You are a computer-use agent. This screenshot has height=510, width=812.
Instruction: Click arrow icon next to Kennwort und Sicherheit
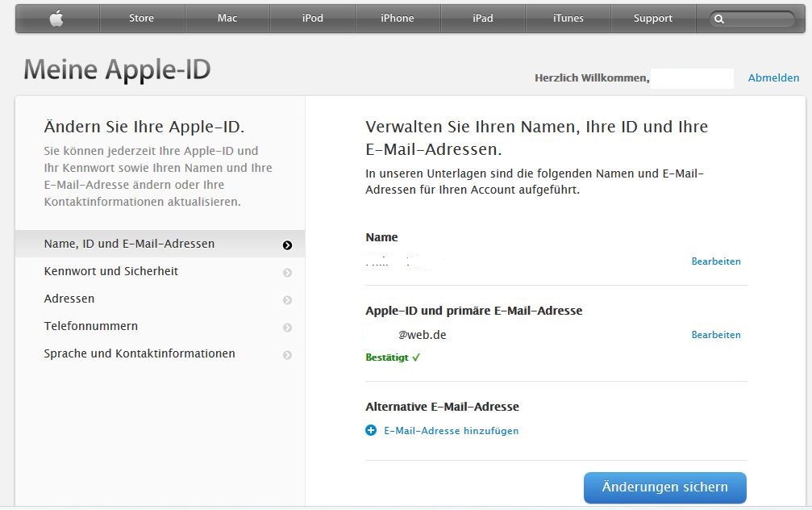pyautogui.click(x=287, y=273)
